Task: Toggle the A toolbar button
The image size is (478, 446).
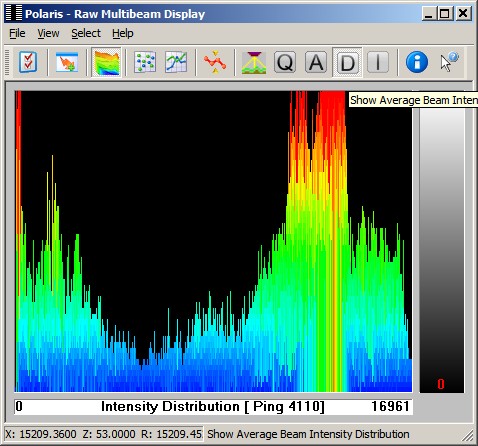Action: (316, 62)
